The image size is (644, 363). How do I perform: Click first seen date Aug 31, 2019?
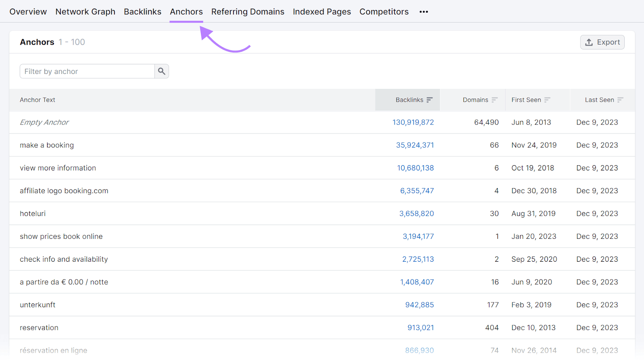533,213
